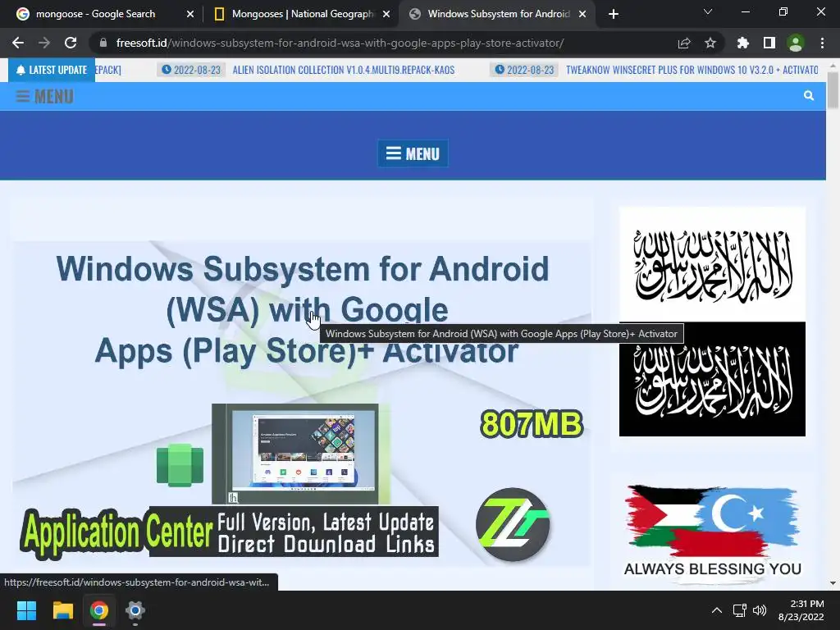This screenshot has height=630, width=840.
Task: Click the circular ZT site logo
Action: pos(513,524)
